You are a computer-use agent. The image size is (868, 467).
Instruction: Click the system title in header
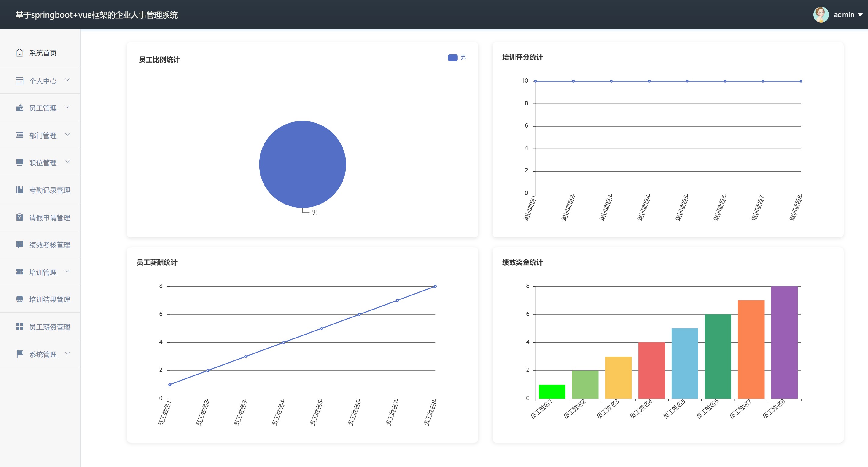(96, 15)
